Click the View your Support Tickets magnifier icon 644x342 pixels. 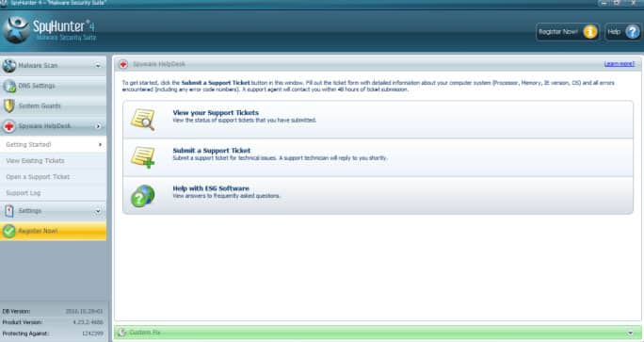(x=142, y=120)
